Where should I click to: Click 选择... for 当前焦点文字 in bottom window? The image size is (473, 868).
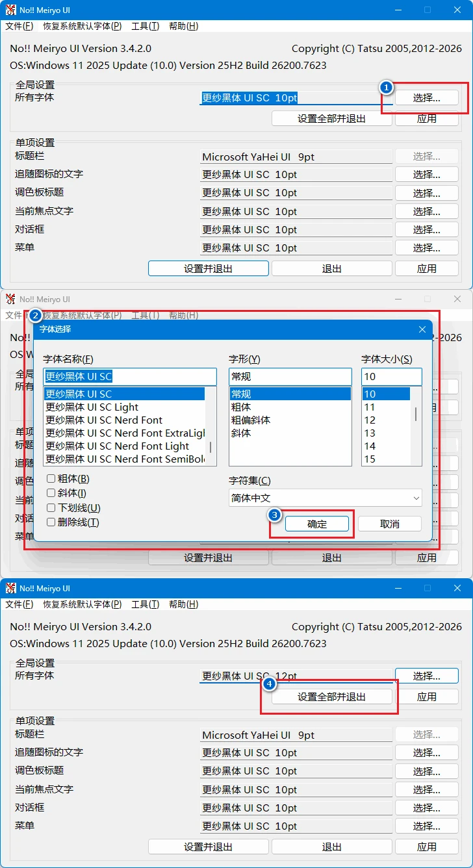tap(427, 789)
